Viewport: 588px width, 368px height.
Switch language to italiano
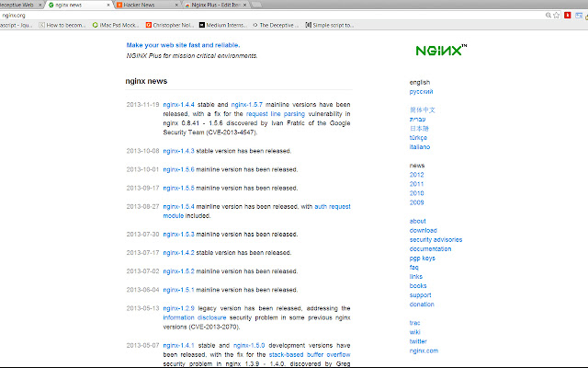pyautogui.click(x=420, y=147)
